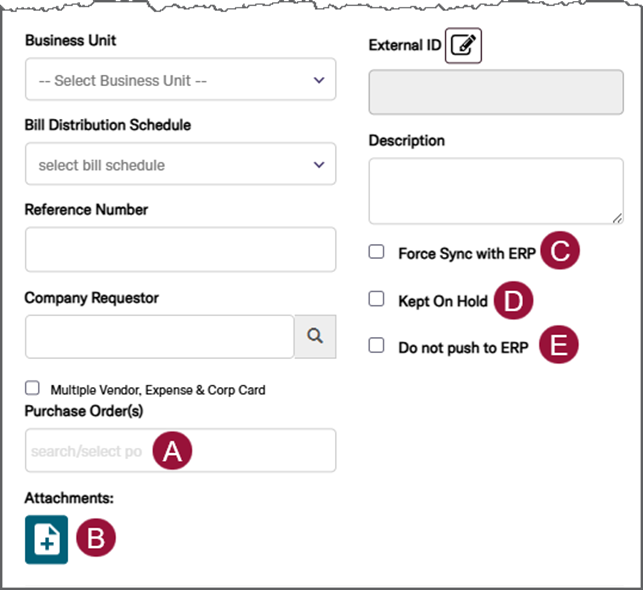Click the callout marker B badge
Viewport: 643px width, 590px height.
click(x=96, y=538)
